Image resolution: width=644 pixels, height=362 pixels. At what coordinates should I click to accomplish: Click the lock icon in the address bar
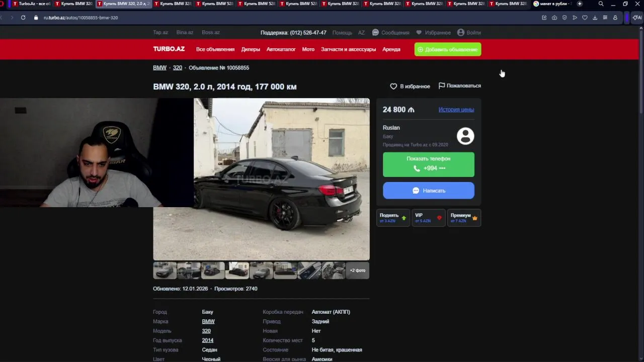click(36, 18)
